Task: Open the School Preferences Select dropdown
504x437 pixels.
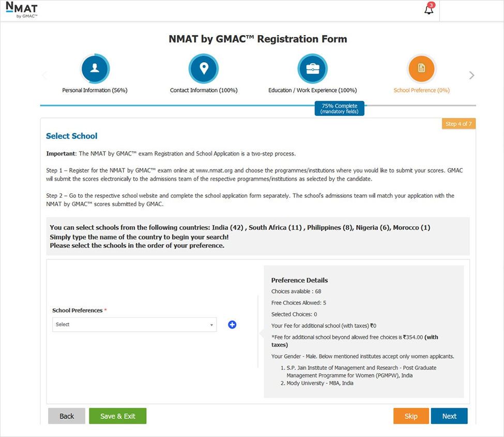Action: tap(134, 324)
